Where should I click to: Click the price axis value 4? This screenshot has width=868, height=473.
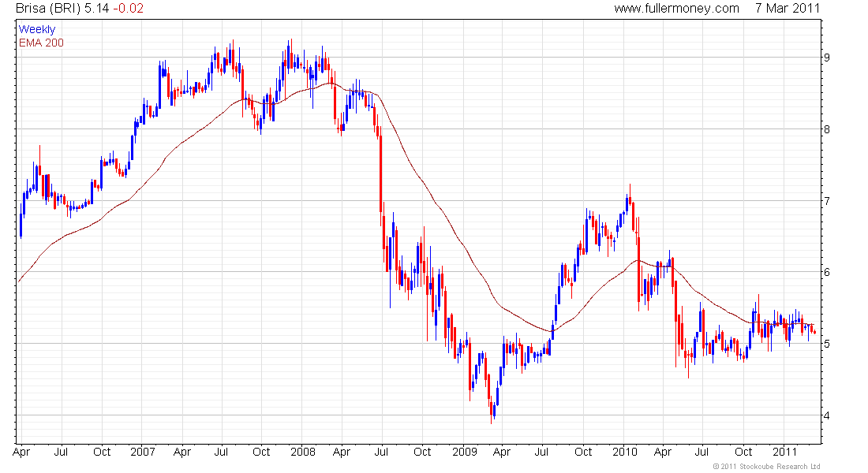(x=826, y=415)
